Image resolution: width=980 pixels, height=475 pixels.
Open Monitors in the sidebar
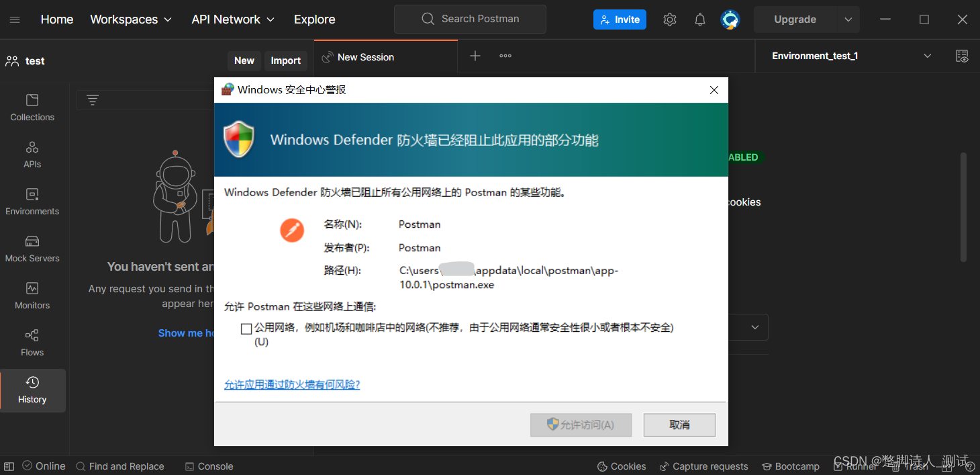point(32,296)
